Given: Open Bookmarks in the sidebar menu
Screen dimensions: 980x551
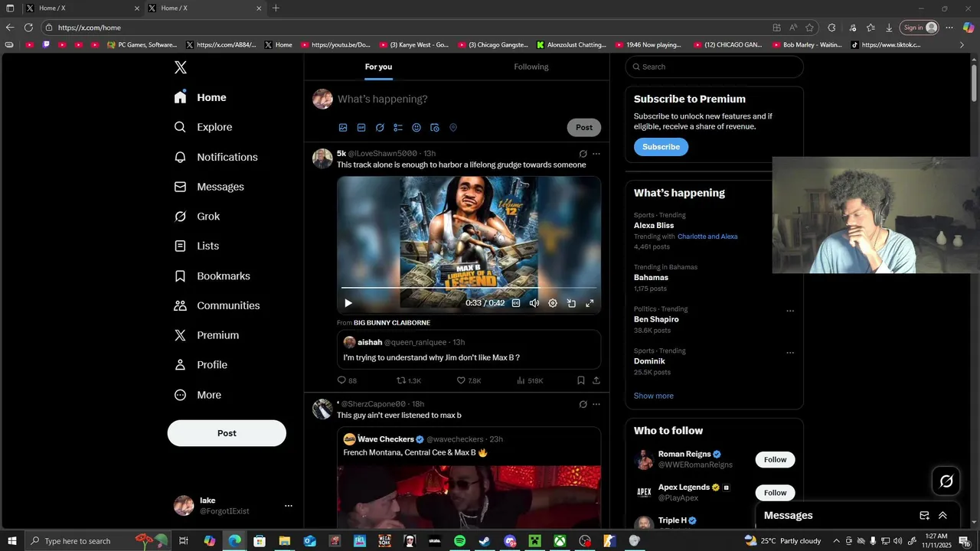Looking at the screenshot, I should 212,276.
